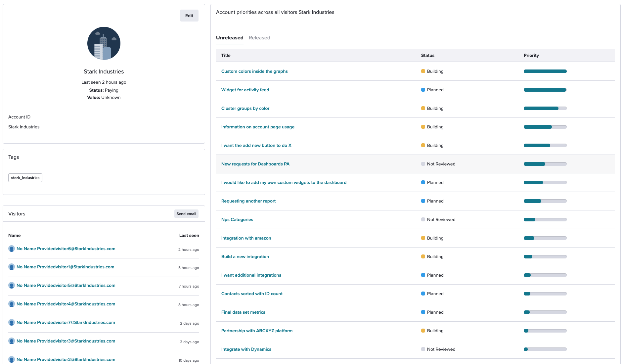Screen dimensions: 621x364
Task: Open visitor1@StarkIndustries.com visitor profile
Action: point(66,267)
